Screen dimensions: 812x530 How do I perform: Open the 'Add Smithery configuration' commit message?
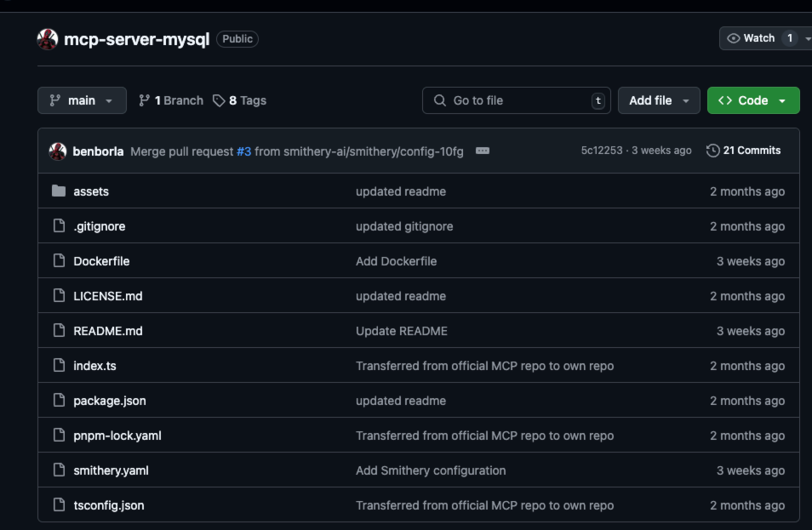[431, 470]
